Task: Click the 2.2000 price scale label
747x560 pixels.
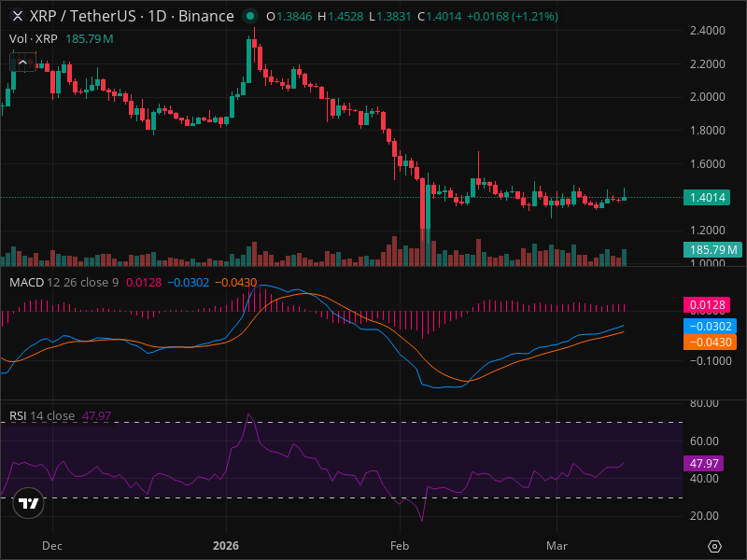Action: (x=708, y=63)
